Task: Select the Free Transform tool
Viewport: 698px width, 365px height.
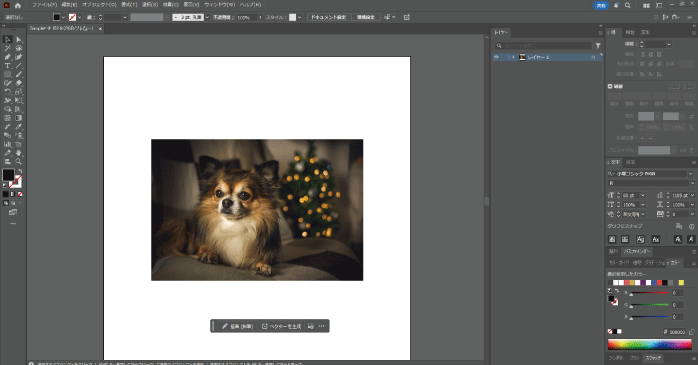Action: pos(19,101)
